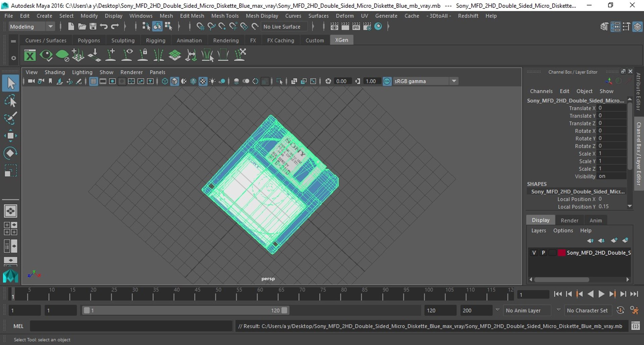Image resolution: width=644 pixels, height=345 pixels.
Task: Click the Undo arrow icon
Action: [x=104, y=27]
